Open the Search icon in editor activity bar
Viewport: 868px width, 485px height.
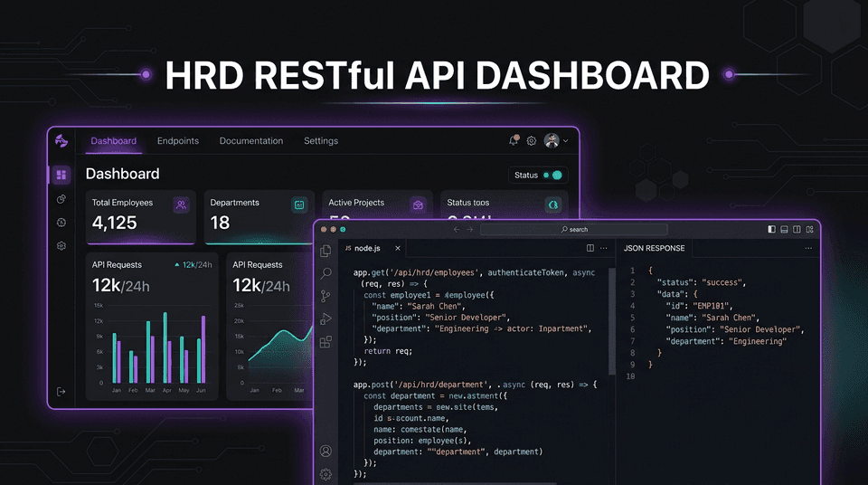click(x=326, y=273)
